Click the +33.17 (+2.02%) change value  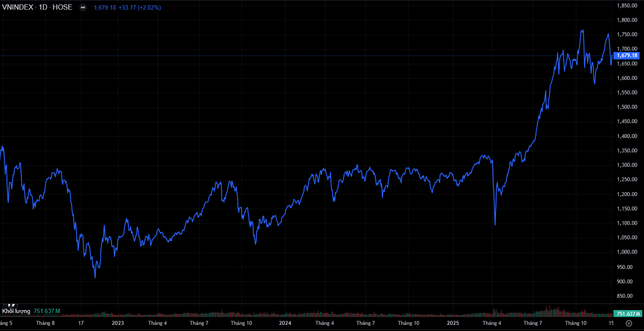139,7
